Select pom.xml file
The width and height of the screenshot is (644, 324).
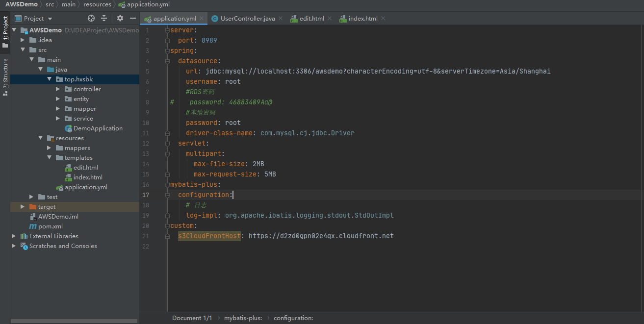click(51, 226)
